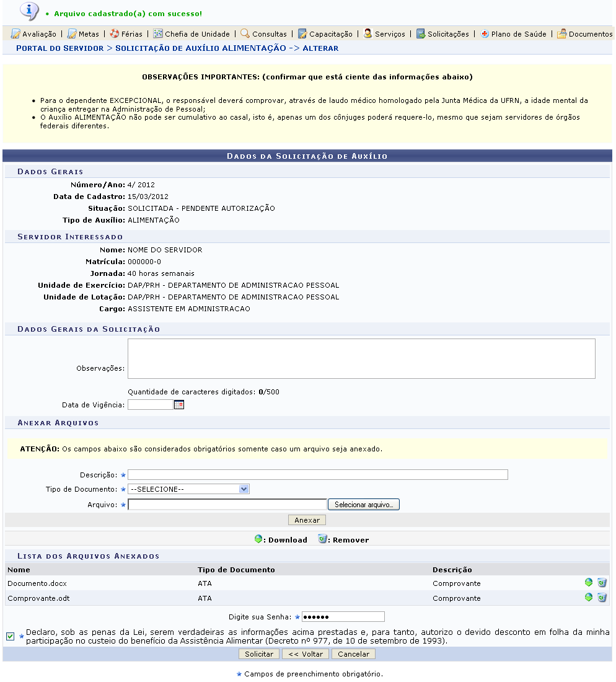
Task: Focus the Digite sua Senha field
Action: (x=343, y=617)
